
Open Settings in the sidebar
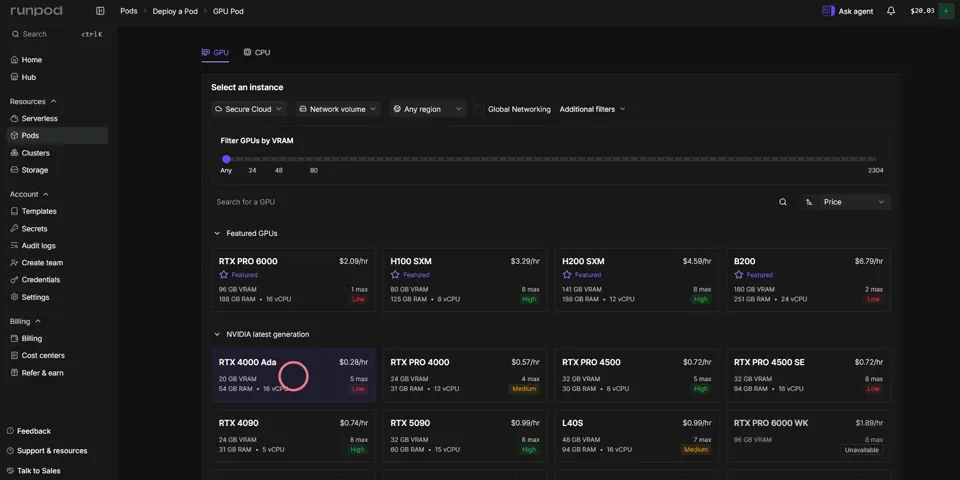[x=56, y=297]
